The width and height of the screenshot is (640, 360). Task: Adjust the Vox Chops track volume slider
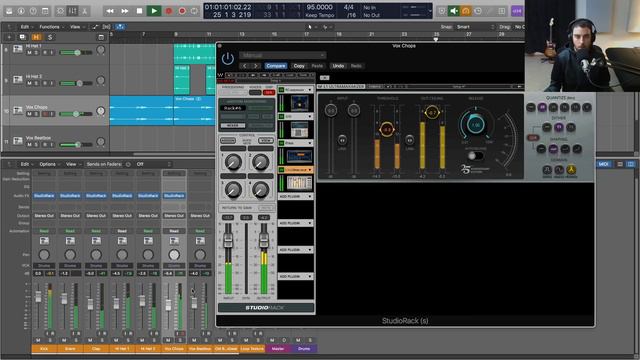point(76,114)
